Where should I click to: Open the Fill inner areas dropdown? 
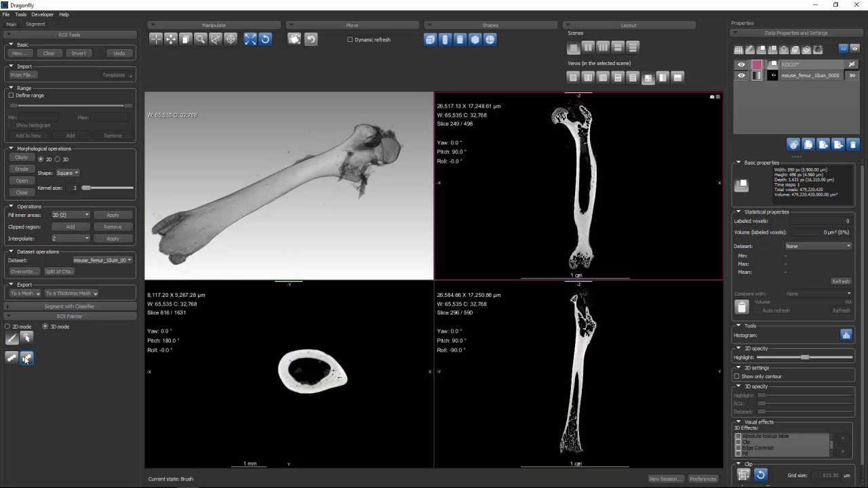point(71,216)
